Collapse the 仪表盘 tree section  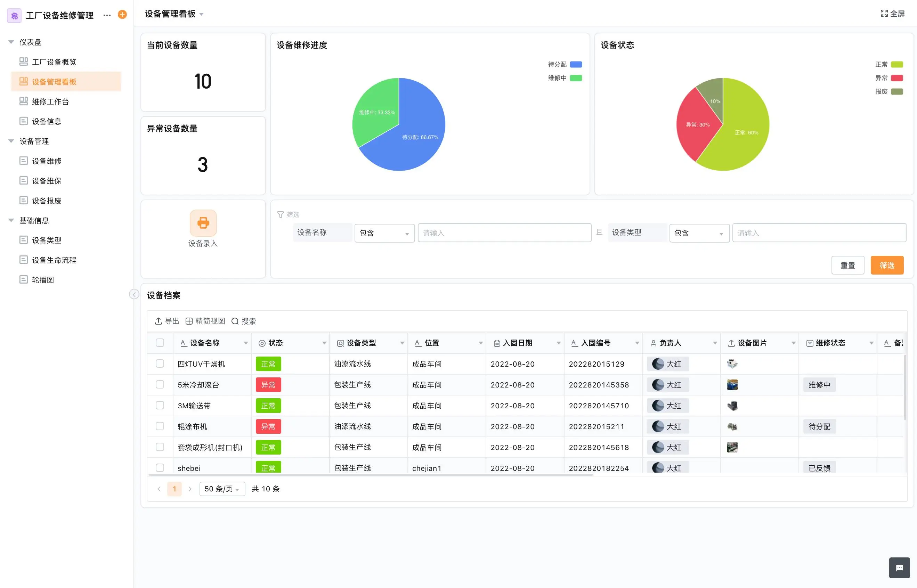point(11,42)
